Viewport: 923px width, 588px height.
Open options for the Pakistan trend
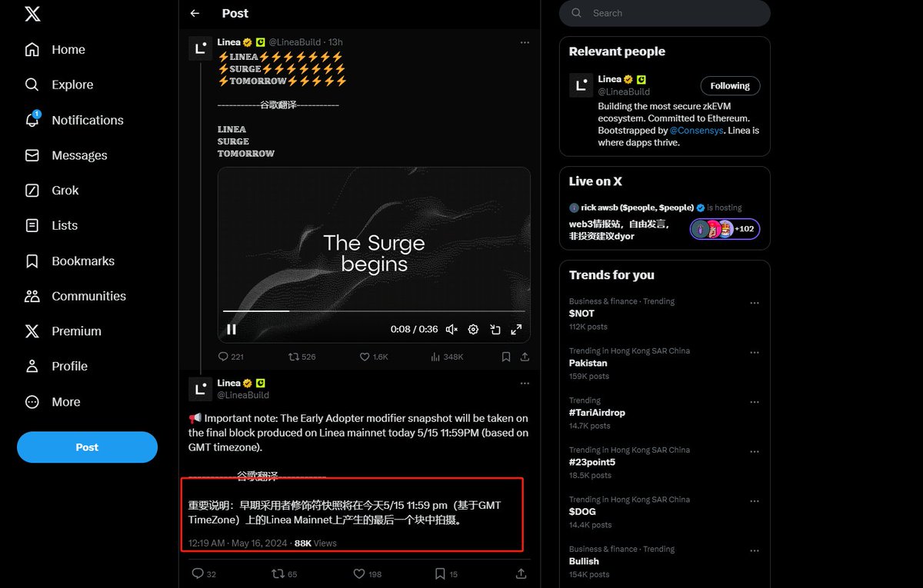[755, 352]
